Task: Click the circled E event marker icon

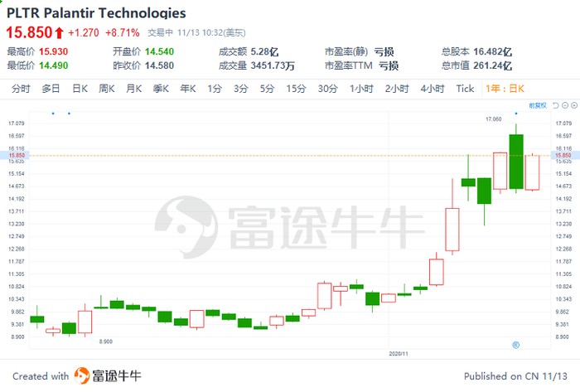Action: (x=516, y=345)
